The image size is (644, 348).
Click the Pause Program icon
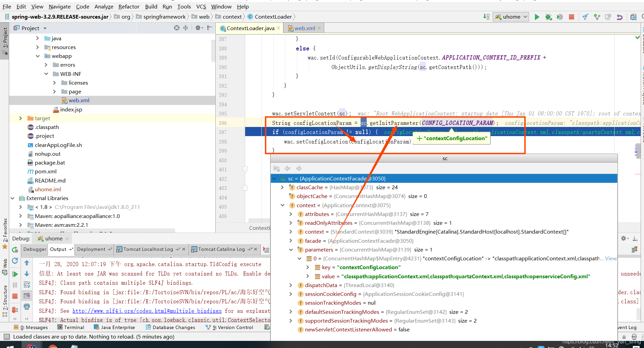point(15,285)
